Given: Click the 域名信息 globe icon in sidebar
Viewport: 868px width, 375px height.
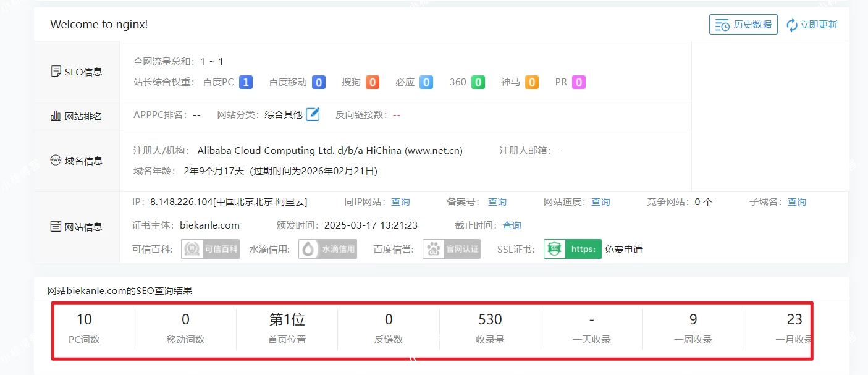Looking at the screenshot, I should point(55,160).
